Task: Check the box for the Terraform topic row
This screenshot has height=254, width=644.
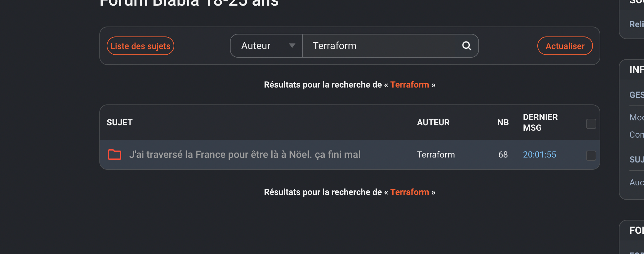Action: point(591,156)
